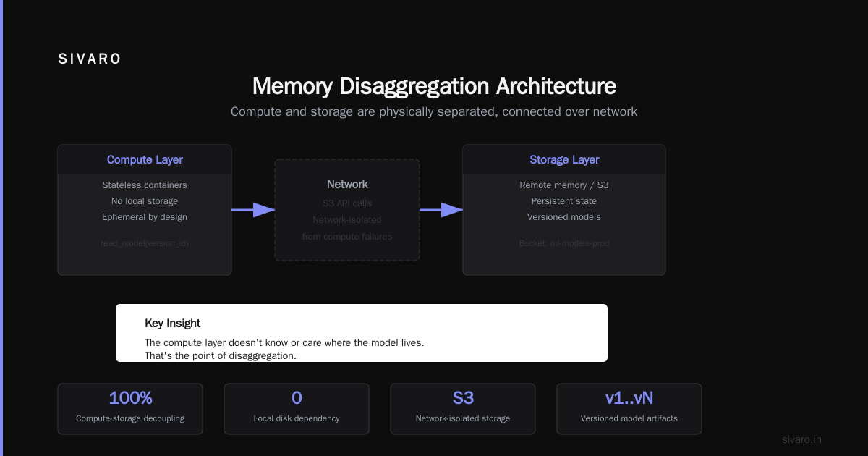Viewport: 868px width, 456px height.
Task: Select the "Network" heading in the dashed box
Action: click(347, 185)
